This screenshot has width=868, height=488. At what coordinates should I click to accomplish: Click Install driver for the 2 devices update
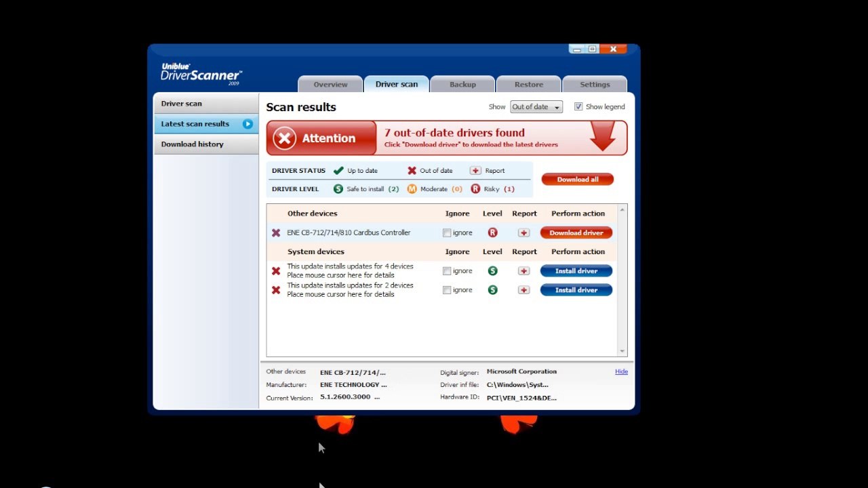[576, 290]
